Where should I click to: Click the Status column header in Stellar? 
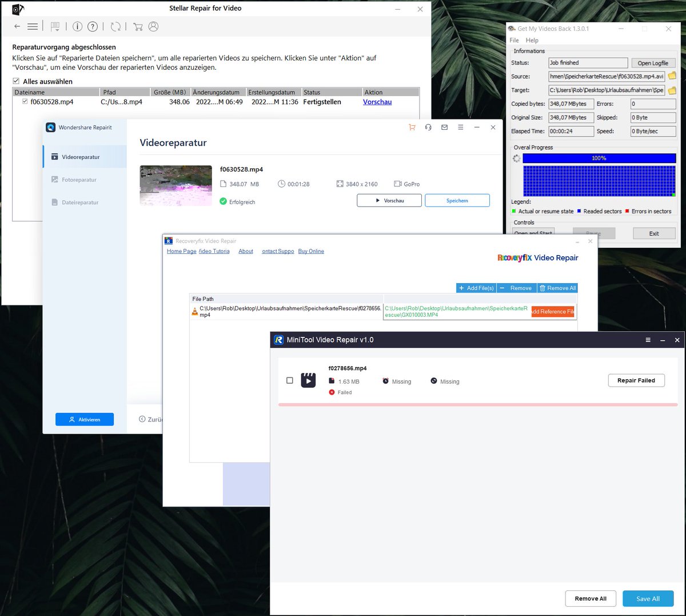[x=332, y=92]
